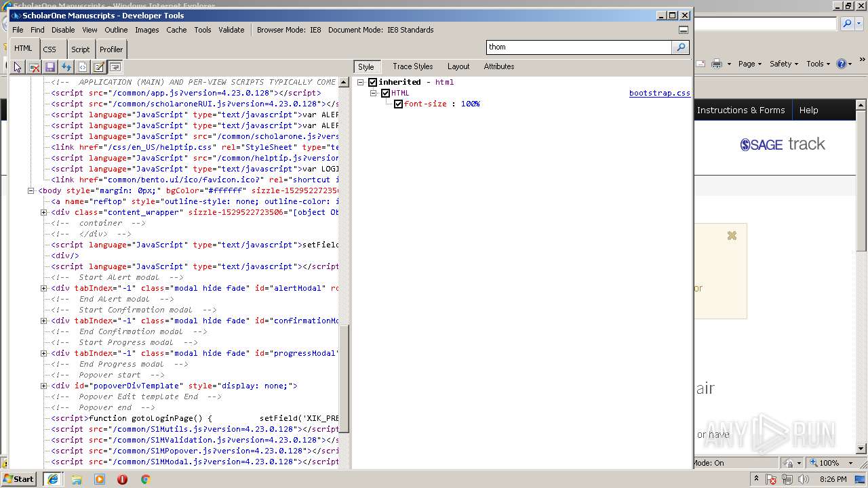Open the media player taskbar icon

(100, 479)
